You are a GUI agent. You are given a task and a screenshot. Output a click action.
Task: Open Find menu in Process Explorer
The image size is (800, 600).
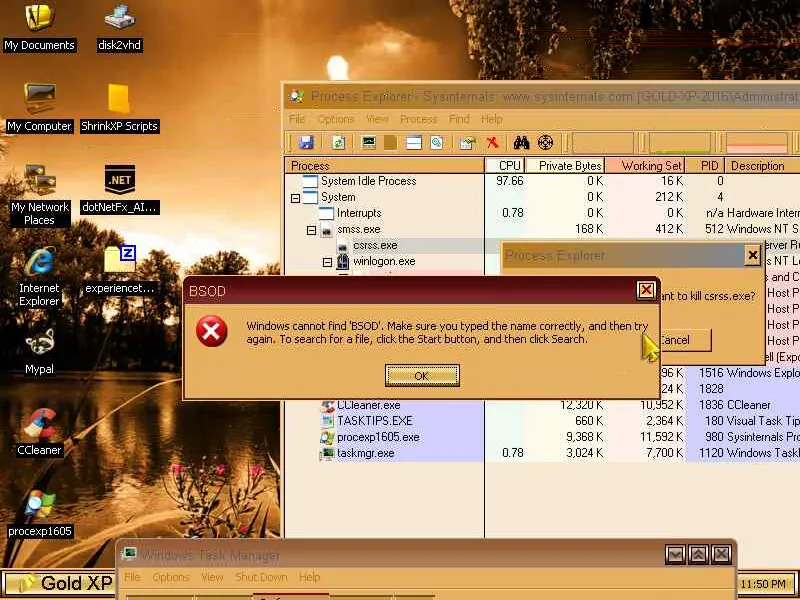point(459,119)
